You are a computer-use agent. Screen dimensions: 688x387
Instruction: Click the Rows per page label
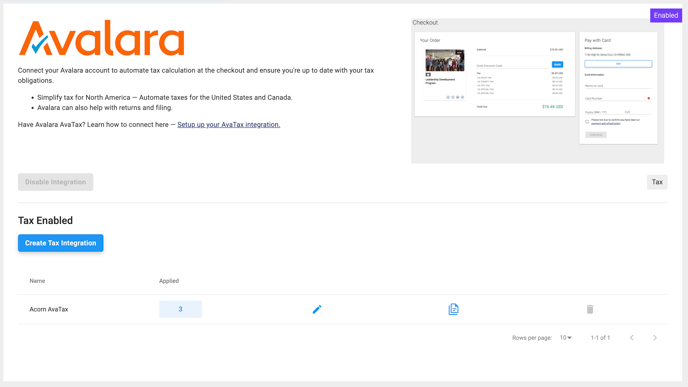coord(532,337)
